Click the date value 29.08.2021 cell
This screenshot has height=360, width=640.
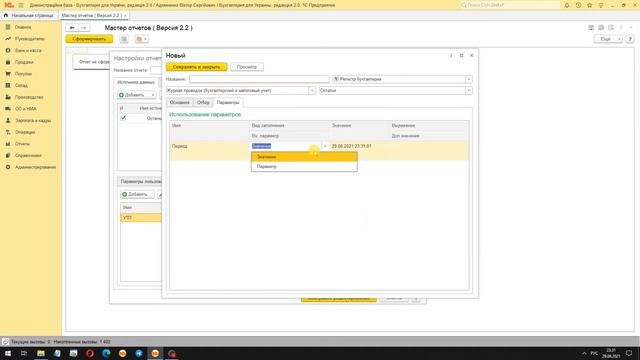coord(359,146)
